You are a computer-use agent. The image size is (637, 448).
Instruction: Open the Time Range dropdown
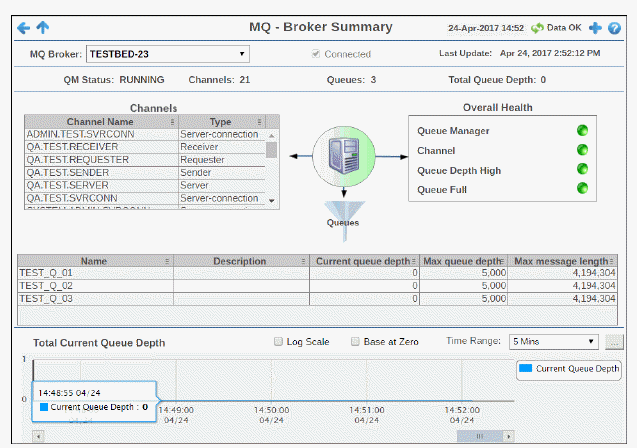554,342
